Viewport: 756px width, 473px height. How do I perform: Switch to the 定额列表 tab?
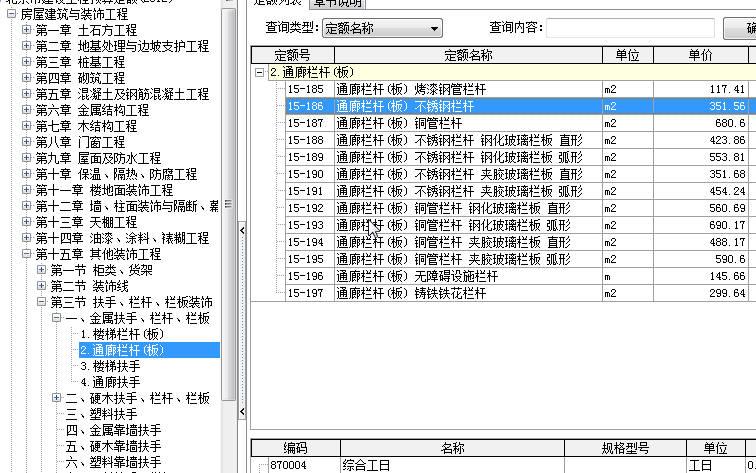point(278,2)
